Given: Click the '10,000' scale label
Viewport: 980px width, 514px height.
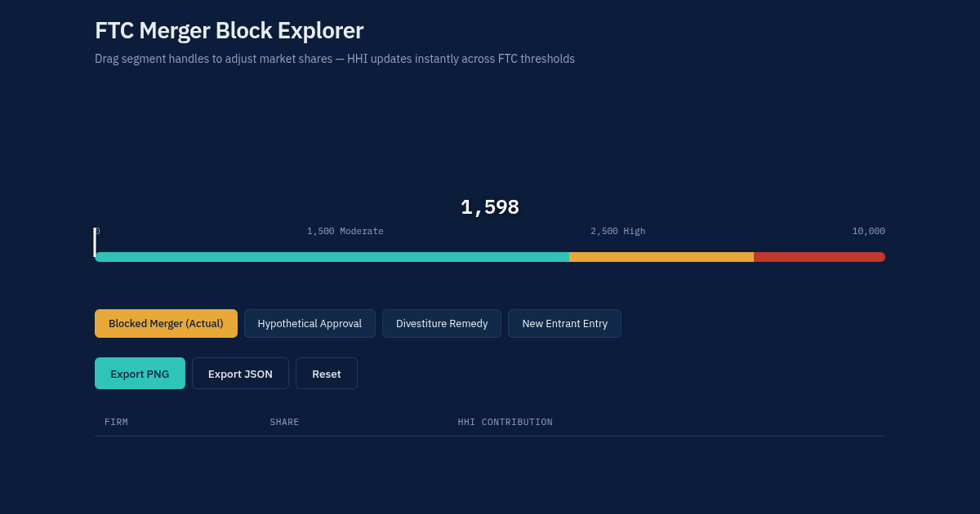Looking at the screenshot, I should coord(868,232).
